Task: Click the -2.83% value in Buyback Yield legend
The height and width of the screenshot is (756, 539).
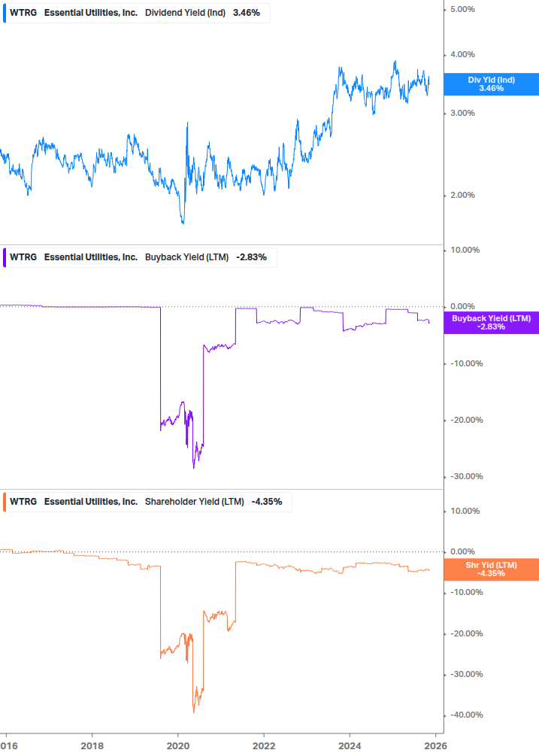Action: tap(251, 257)
